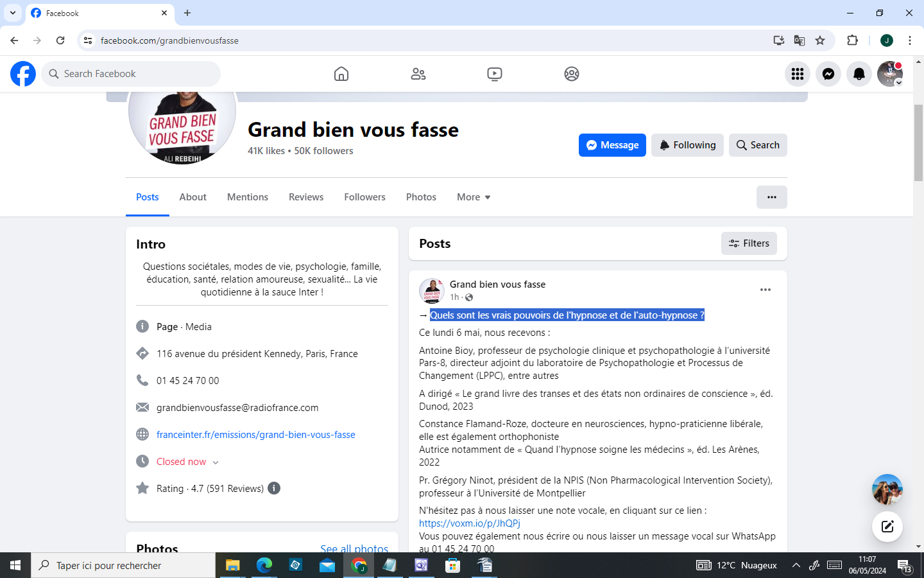Click the browser address bar URL

point(169,40)
